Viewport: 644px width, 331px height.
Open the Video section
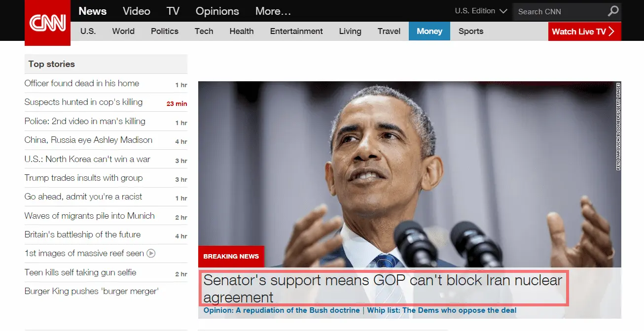(x=137, y=11)
